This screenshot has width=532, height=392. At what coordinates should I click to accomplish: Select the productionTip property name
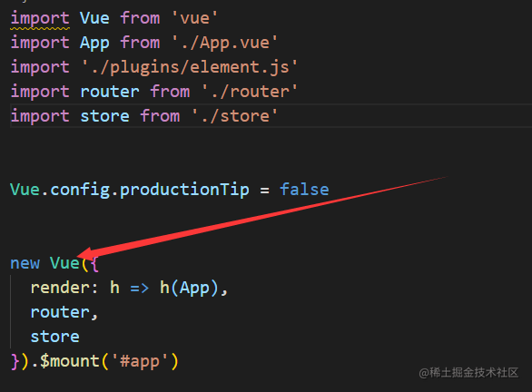(184, 190)
